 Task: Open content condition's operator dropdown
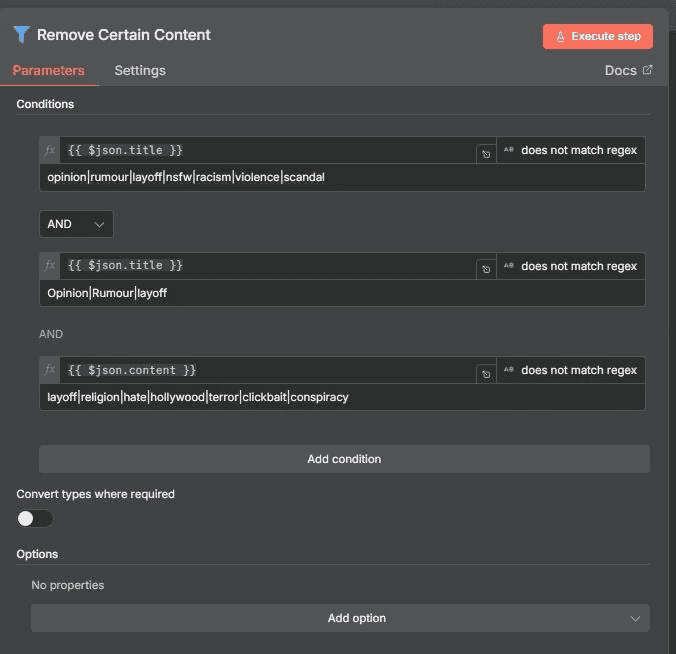click(x=571, y=370)
